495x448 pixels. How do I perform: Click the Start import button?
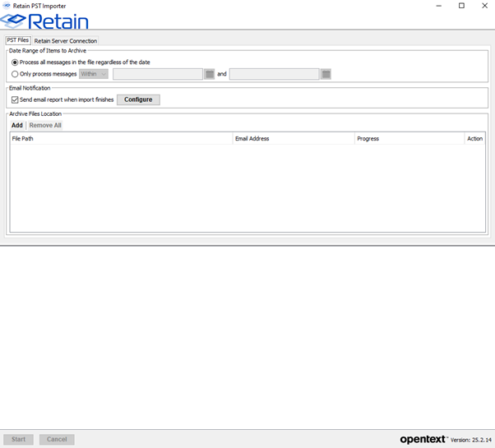pos(18,439)
